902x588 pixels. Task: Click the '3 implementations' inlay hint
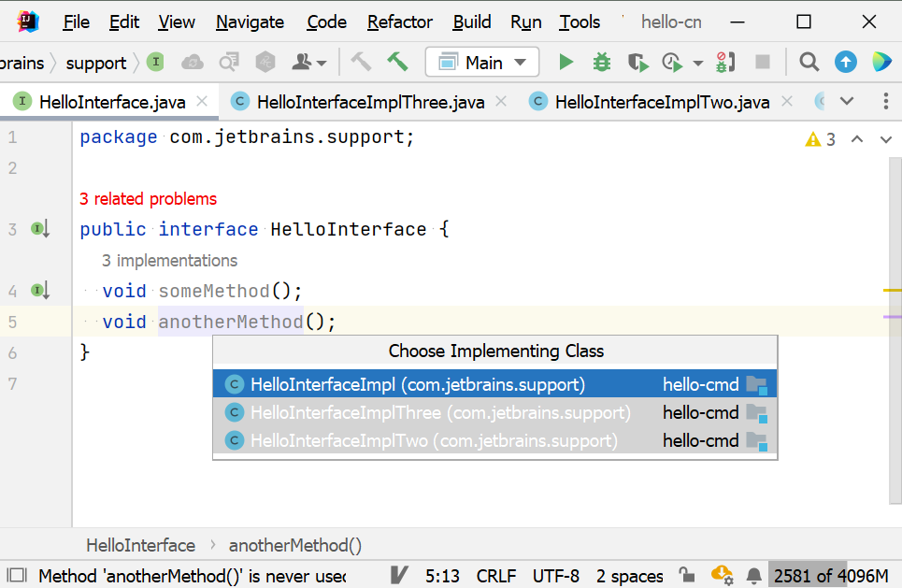click(x=169, y=261)
